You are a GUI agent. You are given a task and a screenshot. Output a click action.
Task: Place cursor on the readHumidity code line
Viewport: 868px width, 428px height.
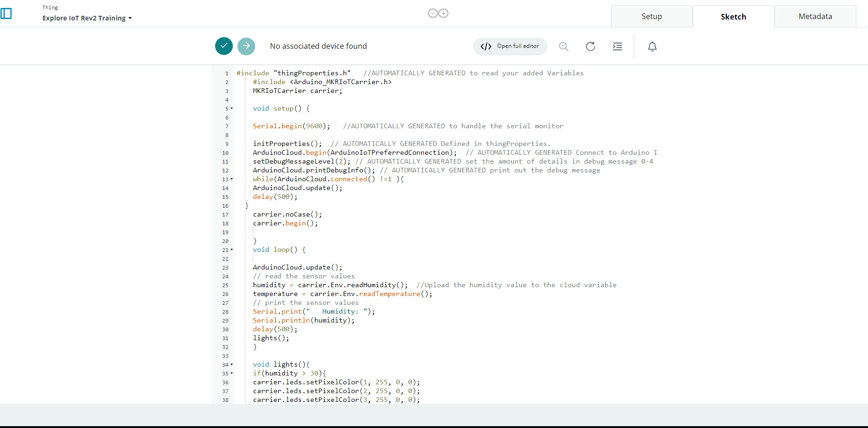coord(330,285)
